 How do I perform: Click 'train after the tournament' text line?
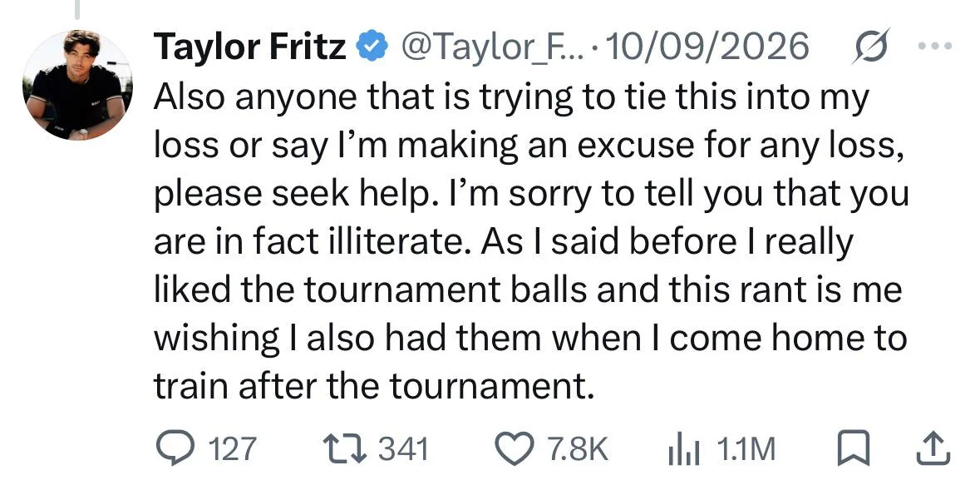(374, 385)
